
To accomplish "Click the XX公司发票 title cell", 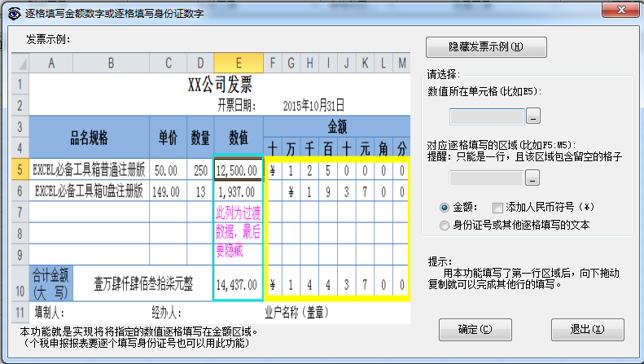I will click(220, 84).
